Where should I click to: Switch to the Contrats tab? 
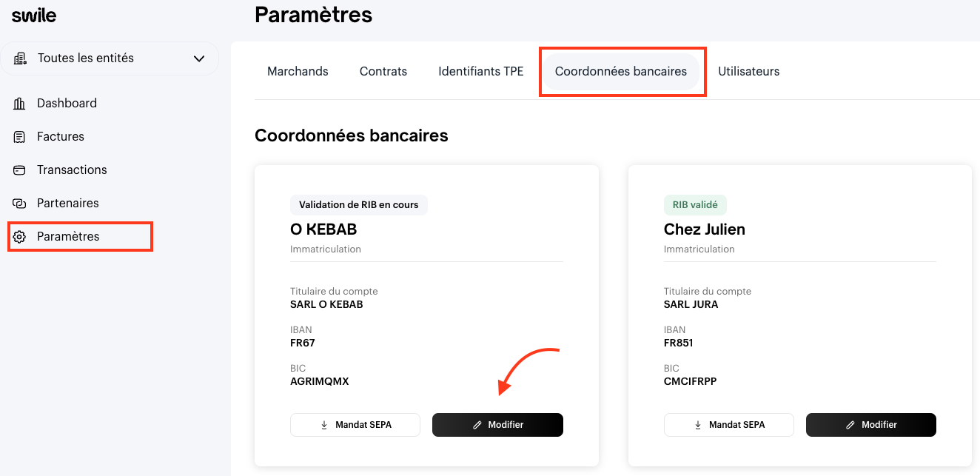(383, 72)
